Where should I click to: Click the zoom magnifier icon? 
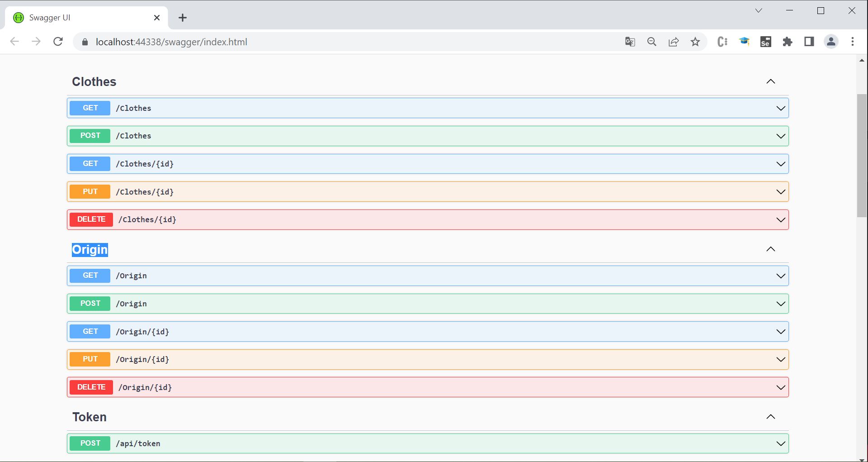(x=651, y=42)
